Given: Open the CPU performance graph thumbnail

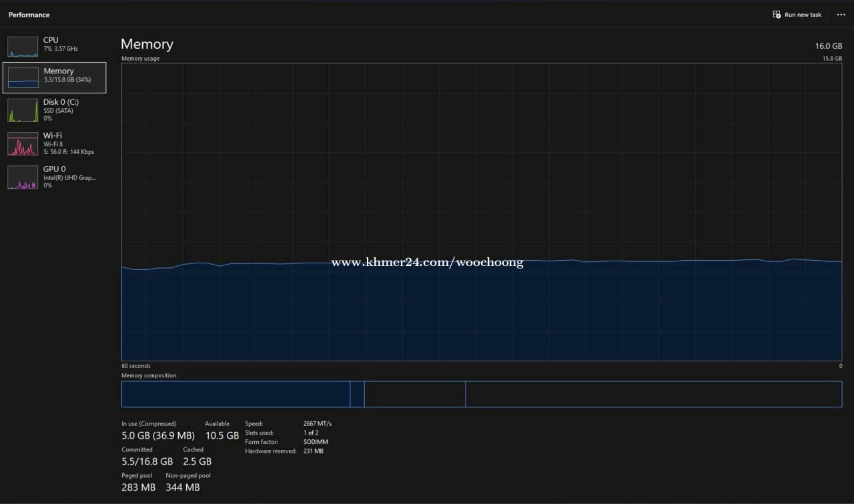Looking at the screenshot, I should 23,47.
